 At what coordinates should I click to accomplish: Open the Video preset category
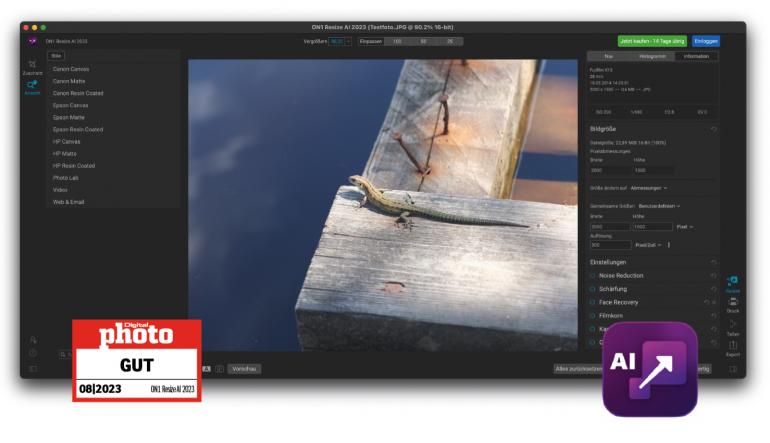[x=60, y=190]
